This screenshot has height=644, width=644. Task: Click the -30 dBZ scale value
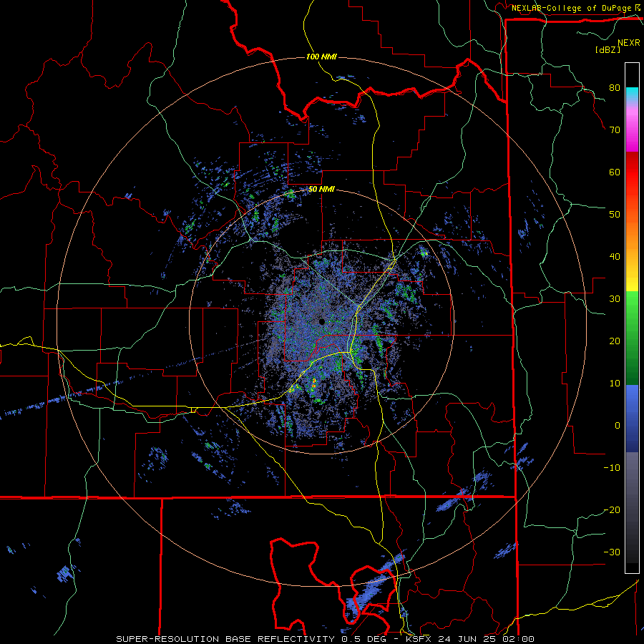click(612, 552)
